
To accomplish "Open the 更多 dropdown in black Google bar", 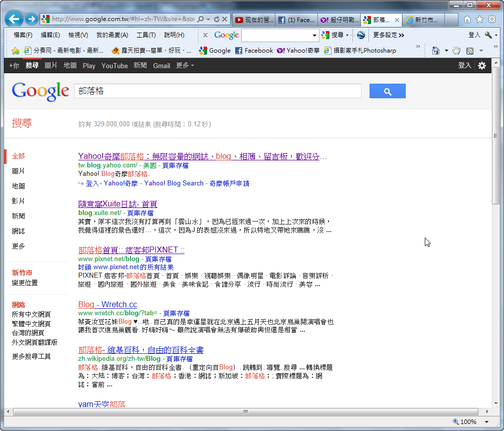I will point(185,66).
